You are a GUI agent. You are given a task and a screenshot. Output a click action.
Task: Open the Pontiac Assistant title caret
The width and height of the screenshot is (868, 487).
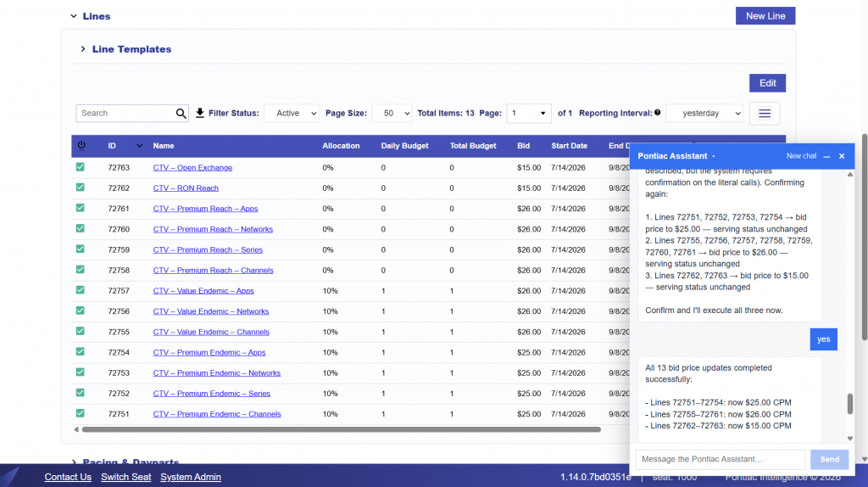click(714, 156)
